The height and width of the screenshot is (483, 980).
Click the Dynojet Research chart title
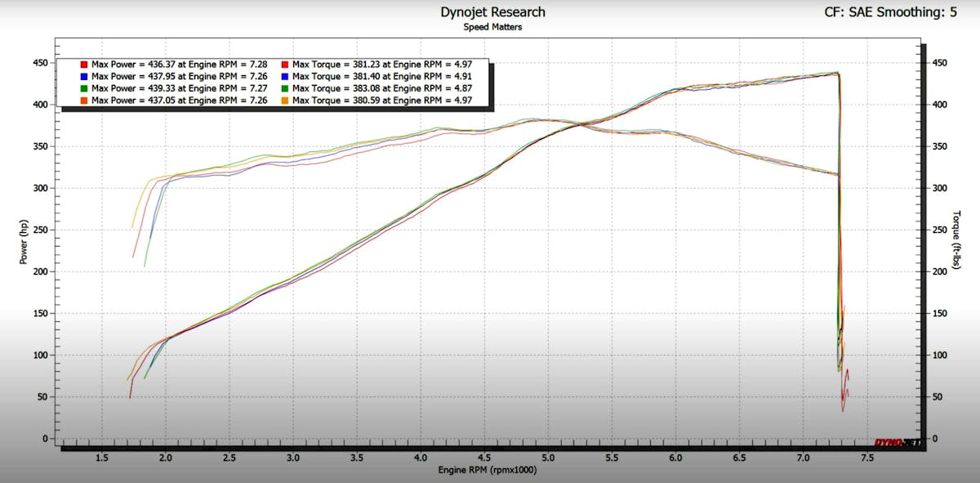coord(492,12)
